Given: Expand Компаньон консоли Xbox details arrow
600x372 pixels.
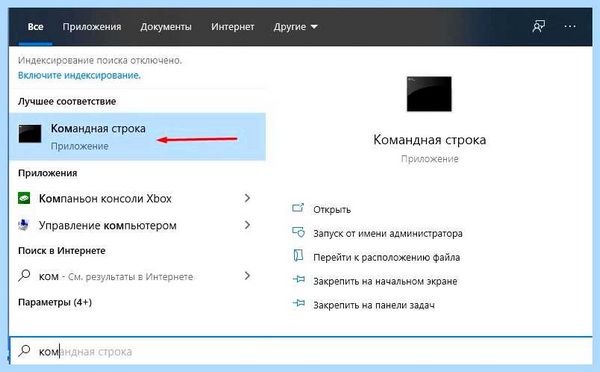Looking at the screenshot, I should click(x=247, y=198).
